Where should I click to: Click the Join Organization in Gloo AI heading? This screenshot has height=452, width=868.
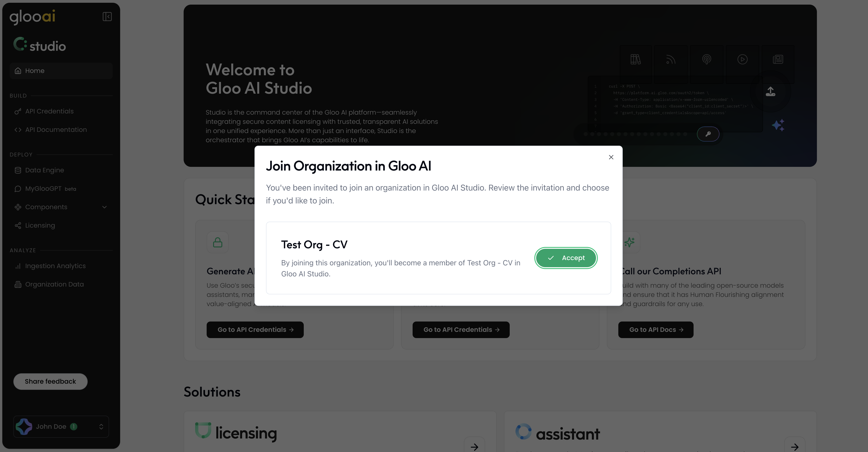pos(348,166)
